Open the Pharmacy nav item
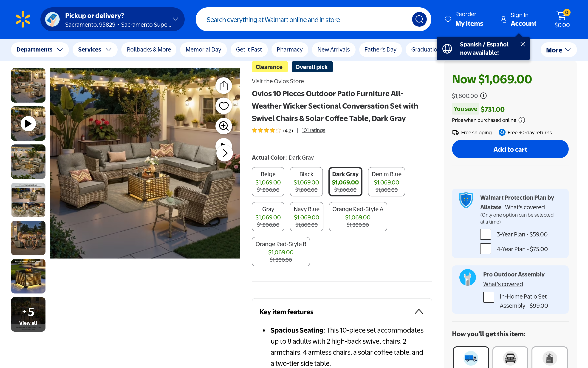Screen dimensions: 588x368 [x=290, y=50]
